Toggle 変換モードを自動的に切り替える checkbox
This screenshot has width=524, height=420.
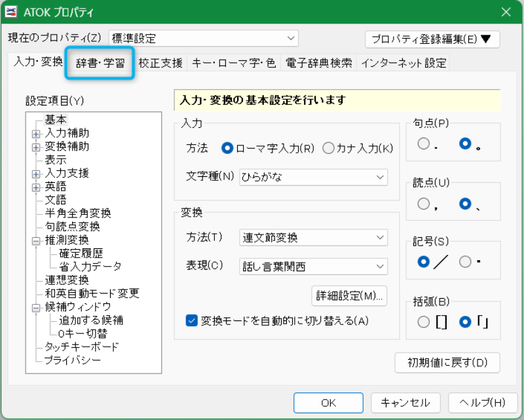point(191,320)
